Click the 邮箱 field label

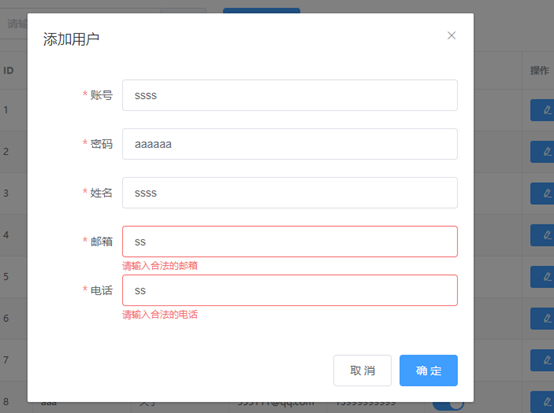(x=101, y=241)
